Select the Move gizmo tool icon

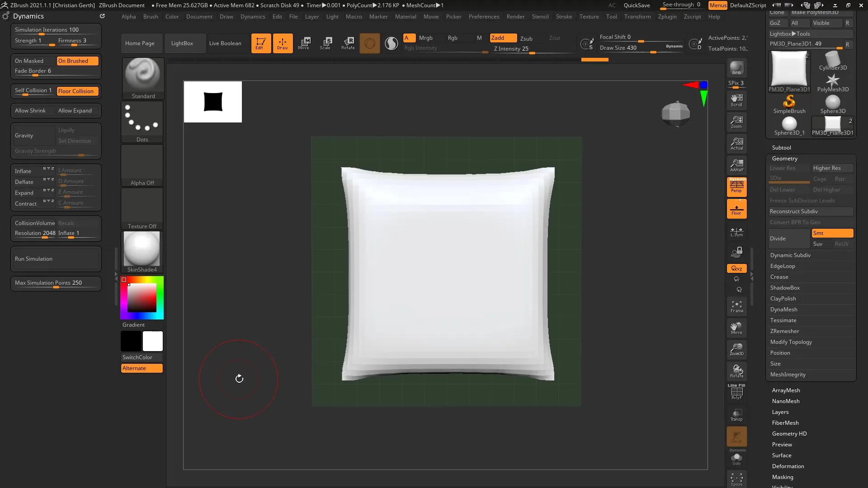point(304,43)
